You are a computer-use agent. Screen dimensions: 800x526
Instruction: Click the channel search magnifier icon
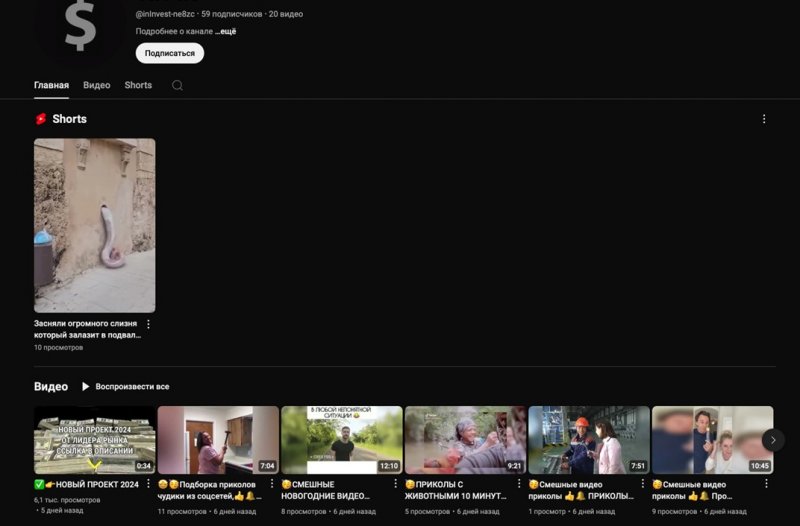(177, 85)
